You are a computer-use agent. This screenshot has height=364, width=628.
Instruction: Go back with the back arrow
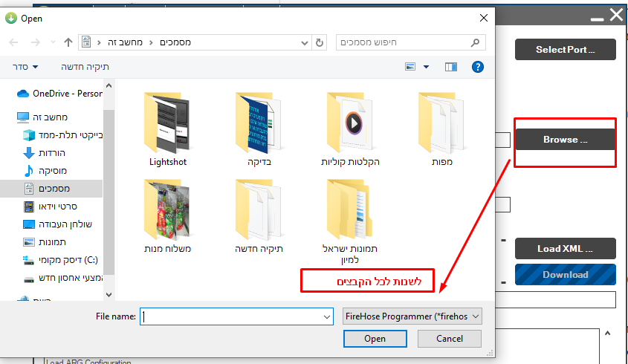coord(13,42)
